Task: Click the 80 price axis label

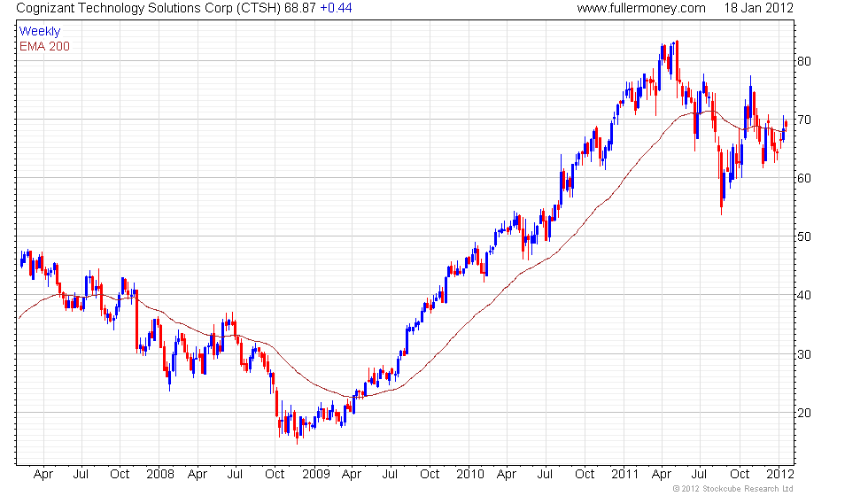Action: [804, 61]
